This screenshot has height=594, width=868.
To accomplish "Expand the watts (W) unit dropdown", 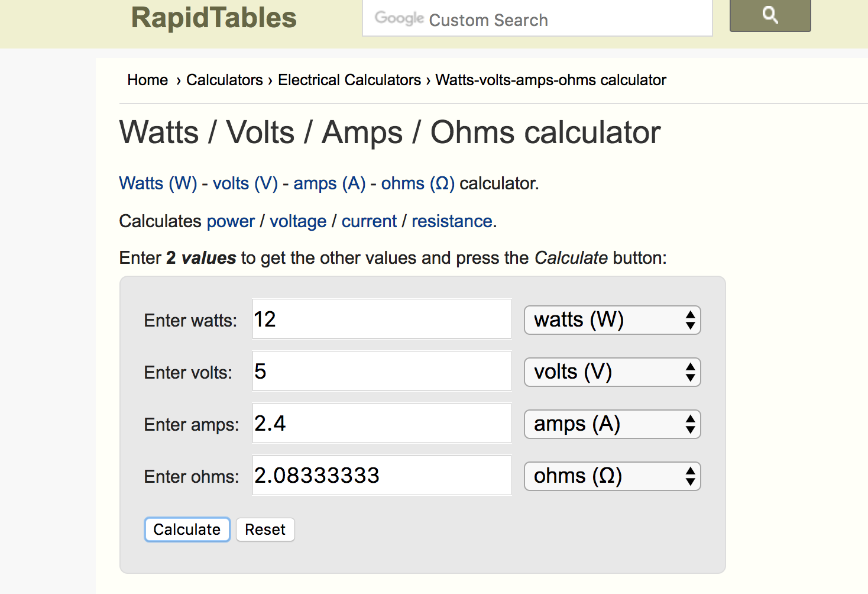I will pos(612,320).
